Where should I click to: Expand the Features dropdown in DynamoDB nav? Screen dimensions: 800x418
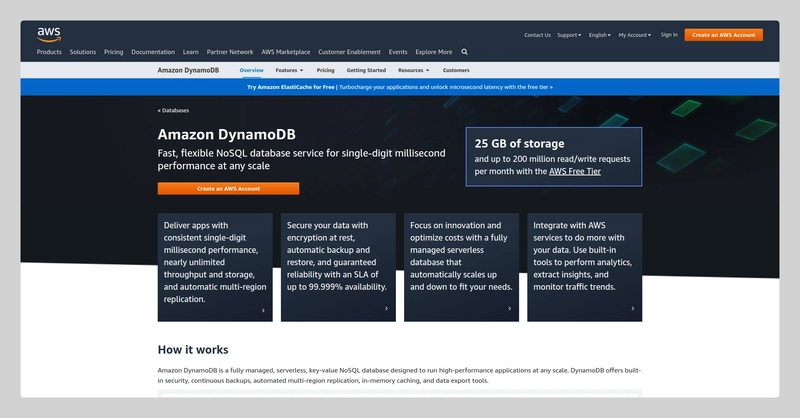(x=289, y=70)
